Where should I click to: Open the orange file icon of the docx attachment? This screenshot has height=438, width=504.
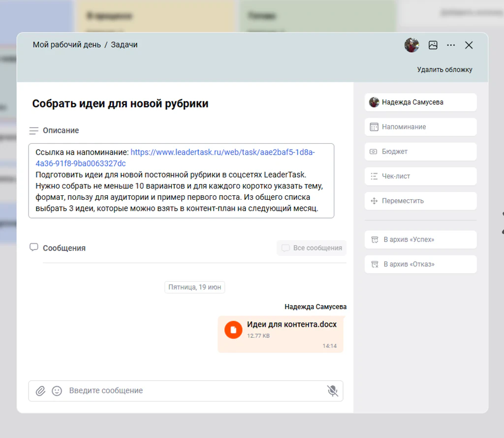tap(233, 330)
